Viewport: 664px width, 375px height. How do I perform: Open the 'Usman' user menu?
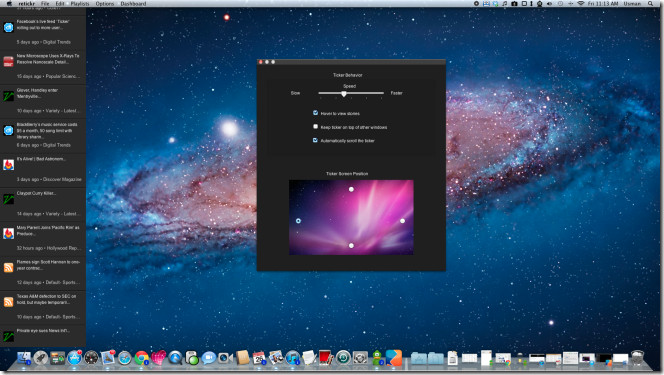[x=632, y=3]
